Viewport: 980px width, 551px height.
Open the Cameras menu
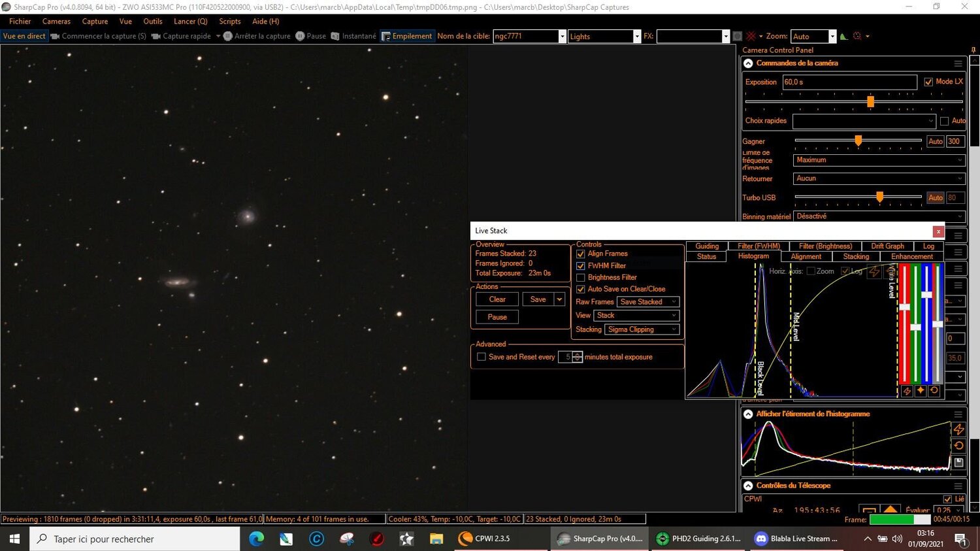coord(57,22)
